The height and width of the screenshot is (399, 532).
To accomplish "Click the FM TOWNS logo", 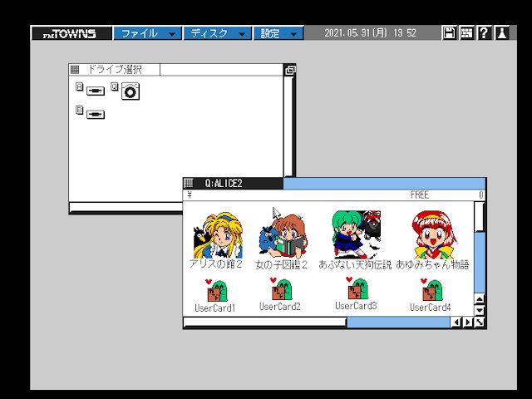I will (x=71, y=33).
